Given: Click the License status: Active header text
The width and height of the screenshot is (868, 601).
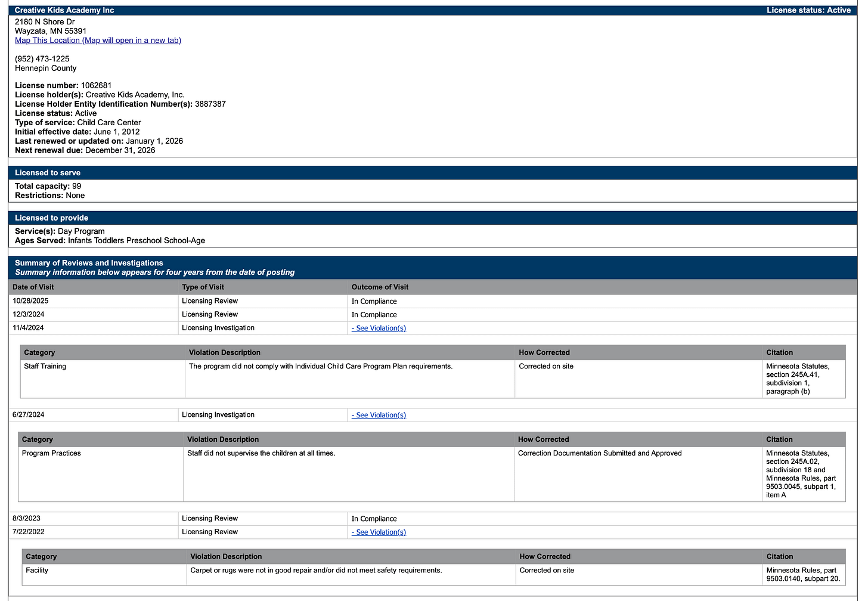Looking at the screenshot, I should [808, 10].
